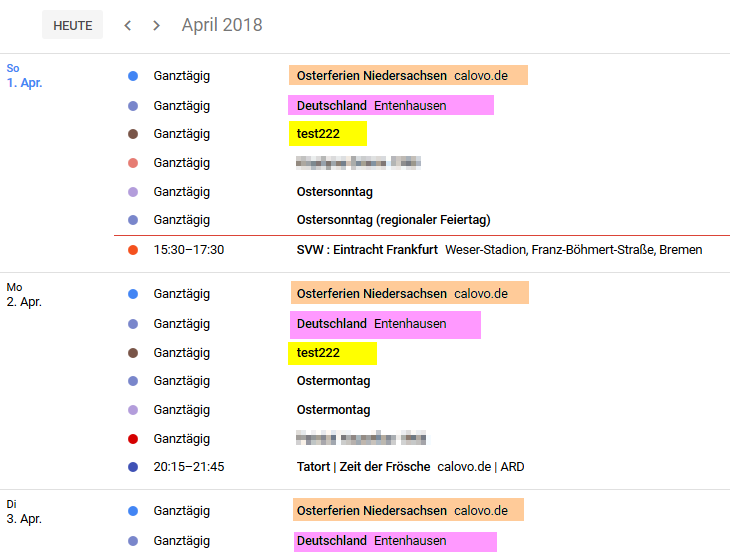Open the April 2018 month heading

coord(222,25)
